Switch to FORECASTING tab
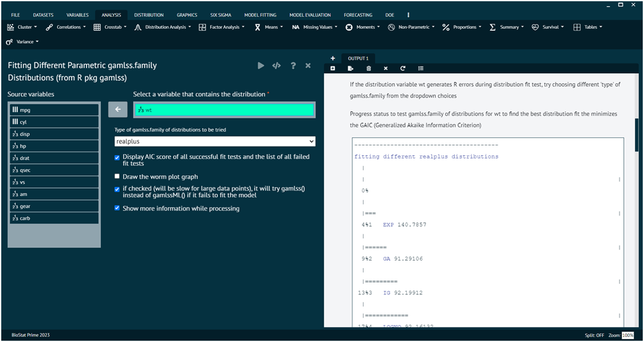Image resolution: width=644 pixels, height=342 pixels. 358,15
